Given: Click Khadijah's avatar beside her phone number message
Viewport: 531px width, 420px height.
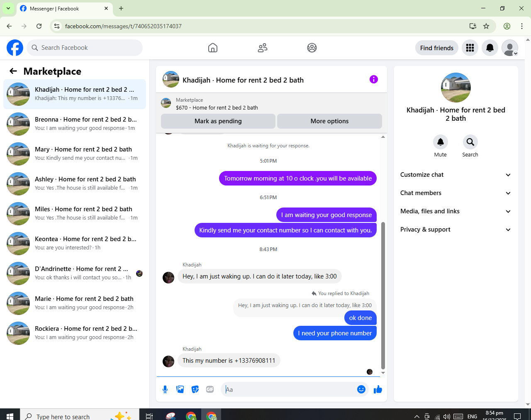Looking at the screenshot, I should click(x=168, y=361).
